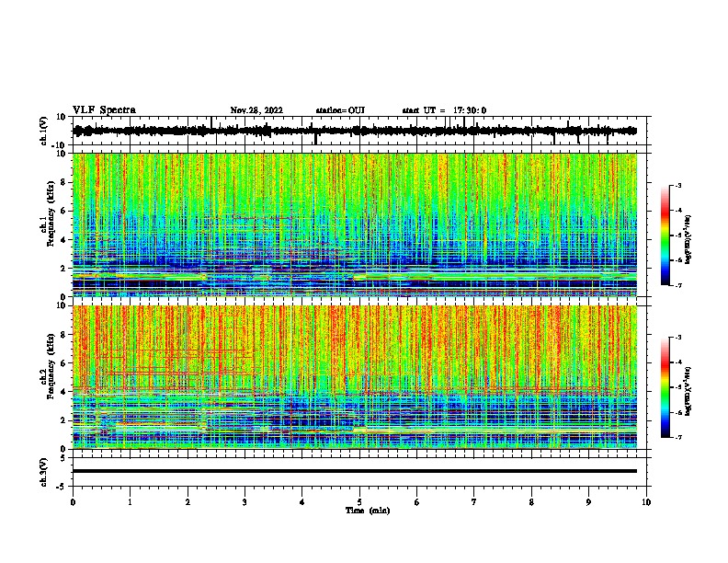728x563 pixels.
Task: Click the "start UT = 17:30:0" header text
Action: click(444, 110)
